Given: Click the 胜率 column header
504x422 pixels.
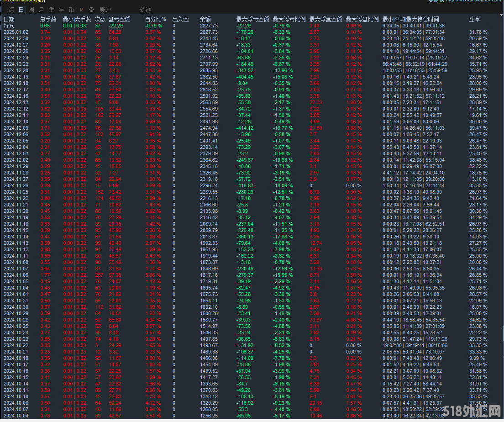Looking at the screenshot, I should coord(474,19).
